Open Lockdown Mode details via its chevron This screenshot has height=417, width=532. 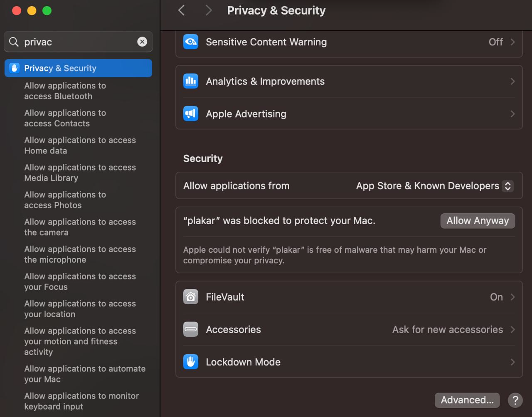click(512, 362)
